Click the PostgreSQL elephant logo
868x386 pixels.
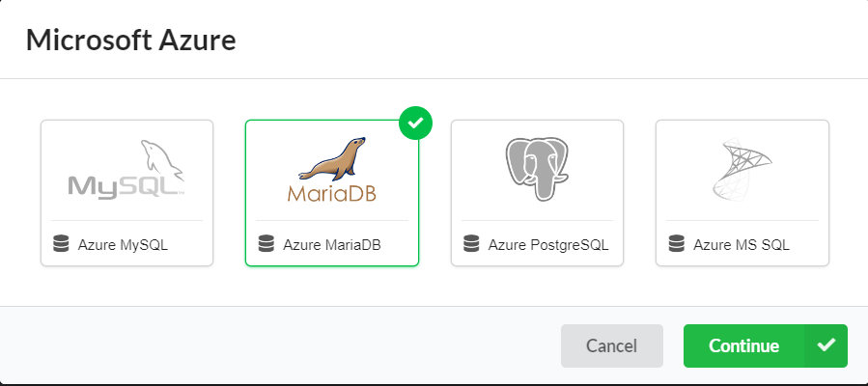pyautogui.click(x=537, y=169)
